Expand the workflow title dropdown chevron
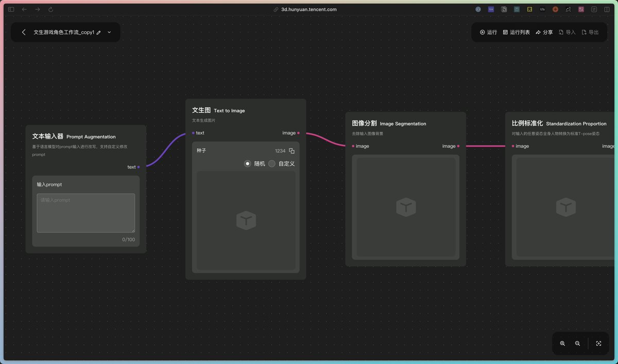 point(109,32)
